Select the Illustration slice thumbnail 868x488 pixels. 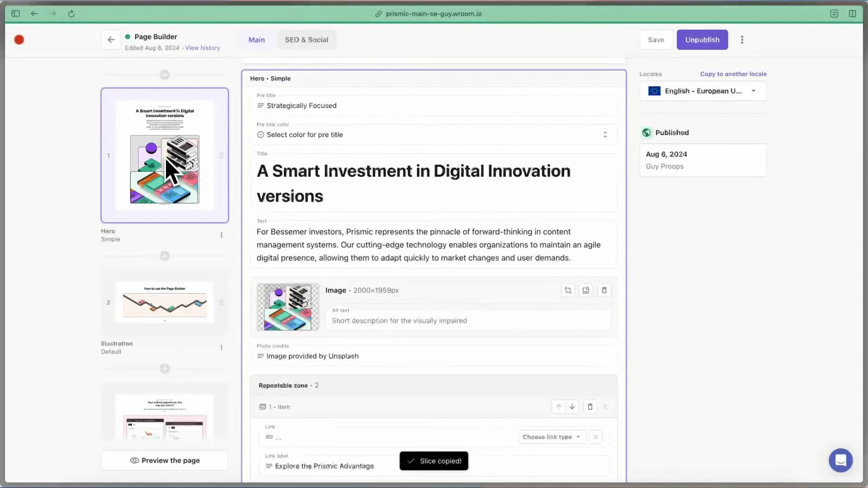[165, 302]
